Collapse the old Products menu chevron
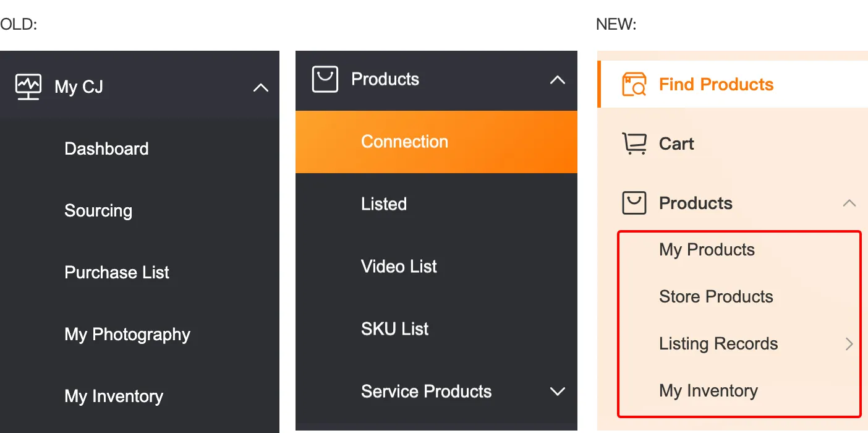The width and height of the screenshot is (868, 433). (x=558, y=80)
